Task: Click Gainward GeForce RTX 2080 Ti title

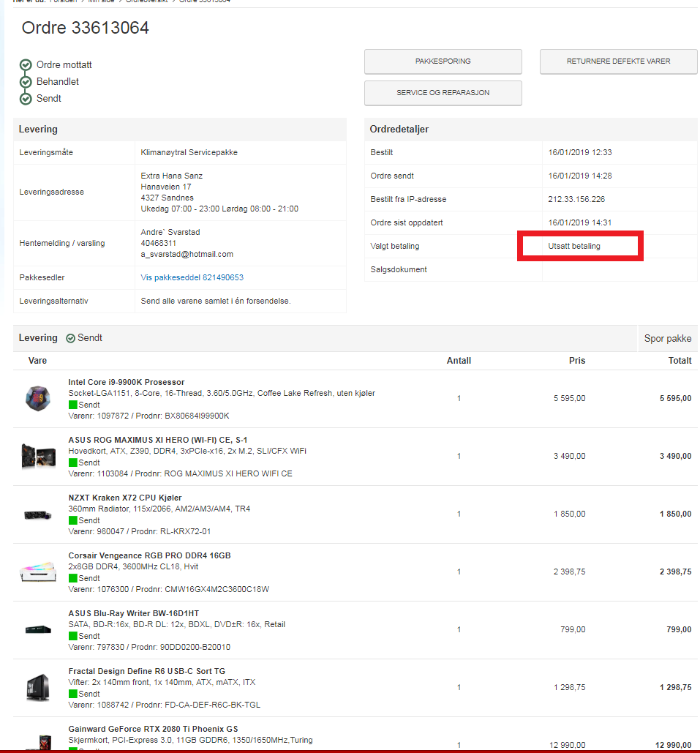Action: tap(153, 729)
